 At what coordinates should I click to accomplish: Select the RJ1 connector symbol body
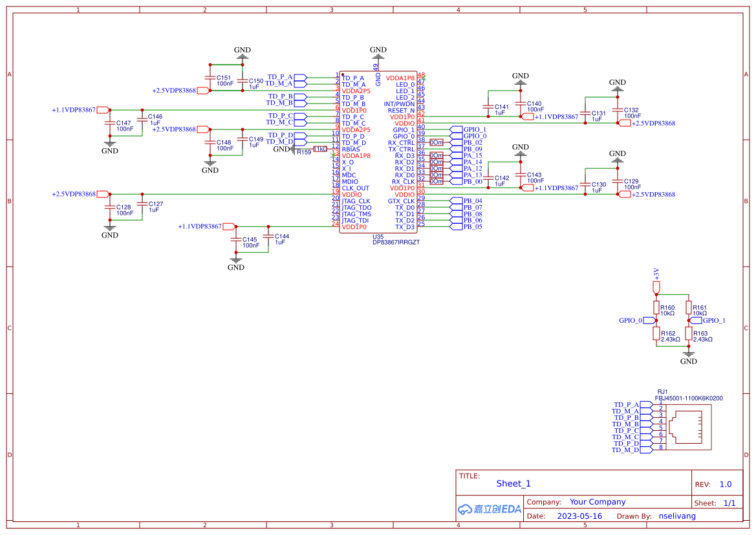[689, 428]
